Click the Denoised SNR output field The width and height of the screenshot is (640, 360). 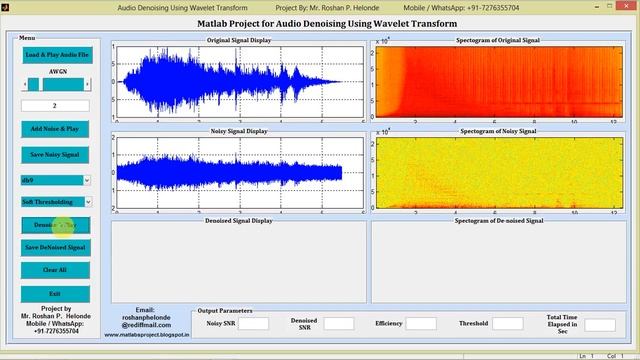point(339,324)
